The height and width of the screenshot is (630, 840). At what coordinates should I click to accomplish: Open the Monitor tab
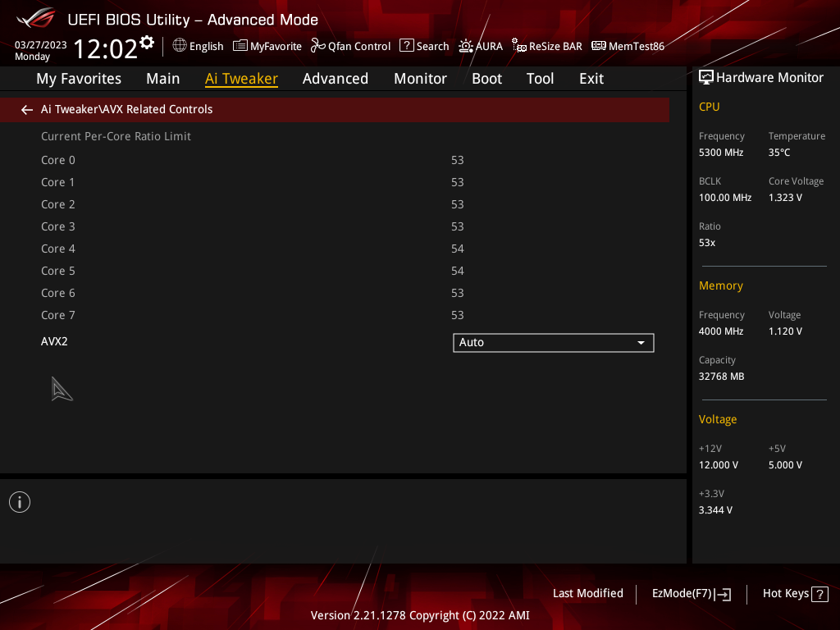point(421,79)
